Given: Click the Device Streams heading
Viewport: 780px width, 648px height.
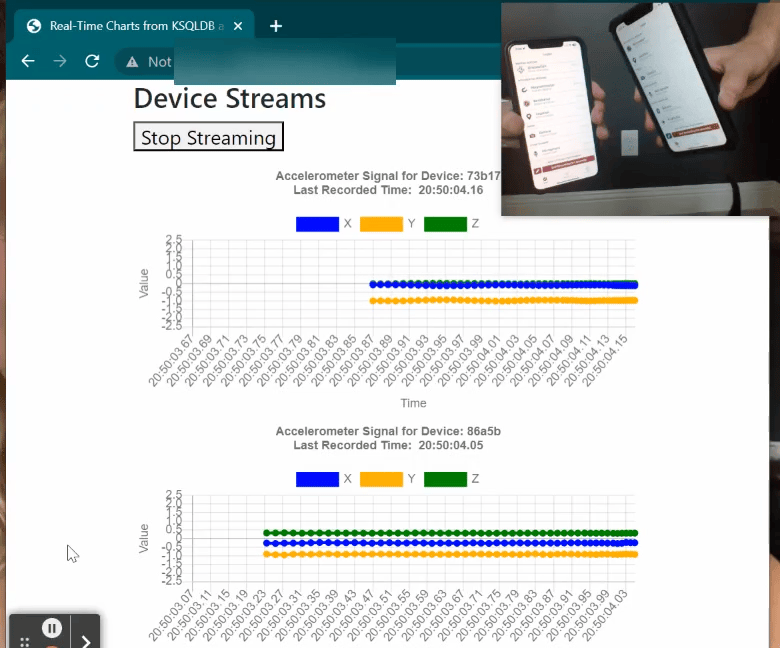Looking at the screenshot, I should (x=230, y=98).
